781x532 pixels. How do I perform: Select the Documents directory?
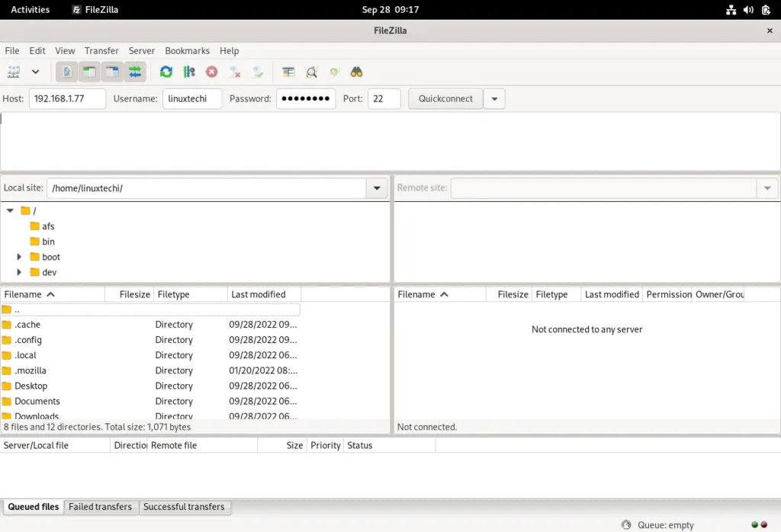(x=150, y=402)
